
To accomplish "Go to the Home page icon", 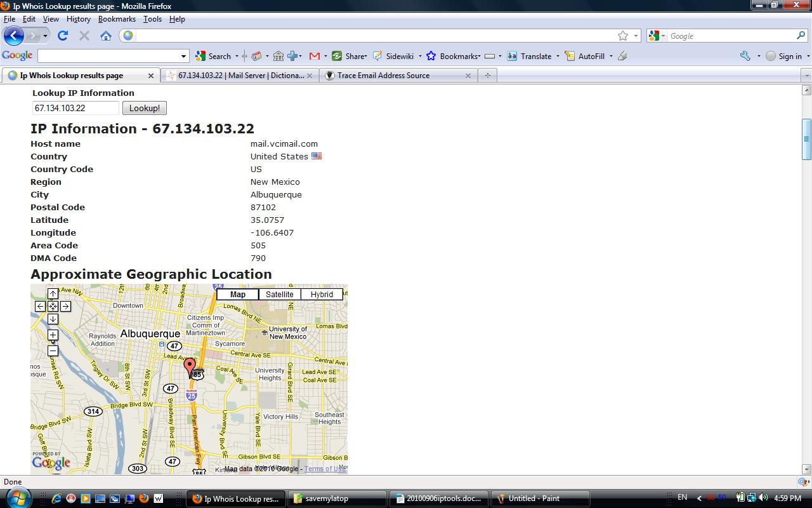I will (x=106, y=36).
